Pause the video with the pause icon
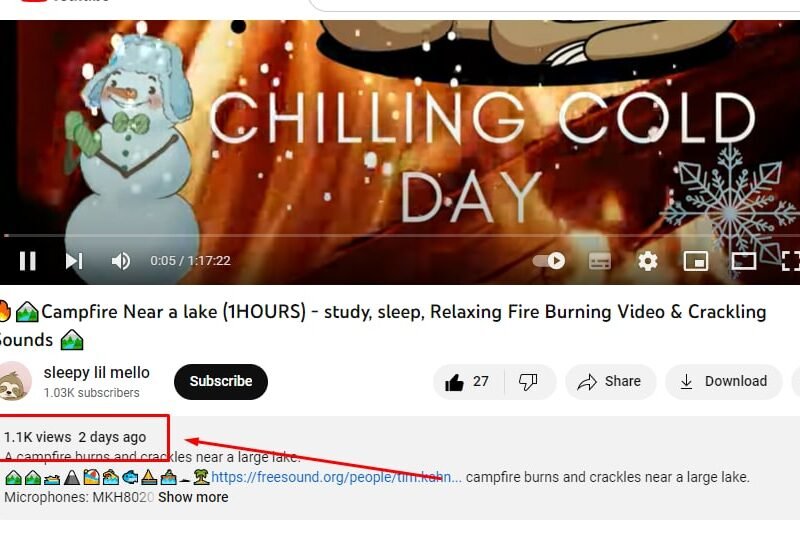This screenshot has width=800, height=540. pos(28,261)
